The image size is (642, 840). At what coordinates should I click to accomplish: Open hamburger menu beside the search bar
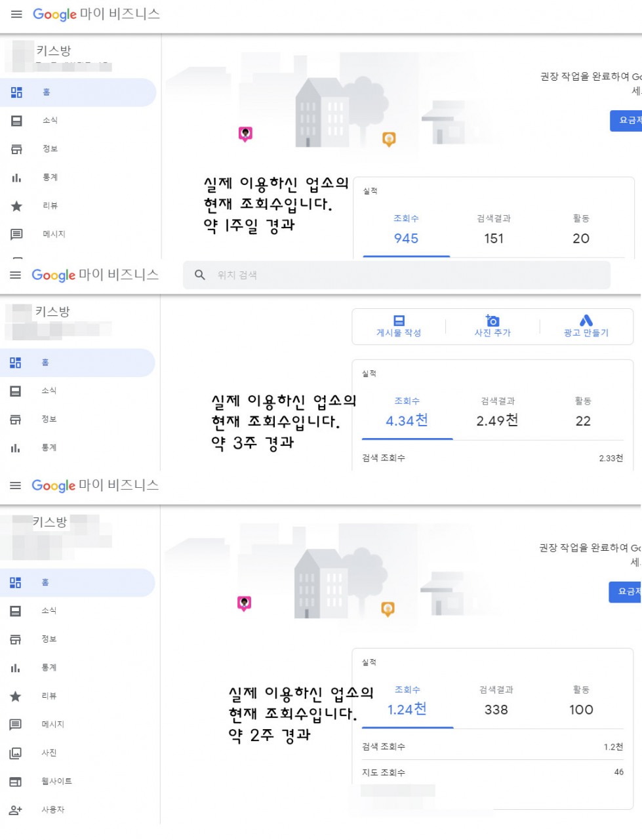(x=16, y=275)
